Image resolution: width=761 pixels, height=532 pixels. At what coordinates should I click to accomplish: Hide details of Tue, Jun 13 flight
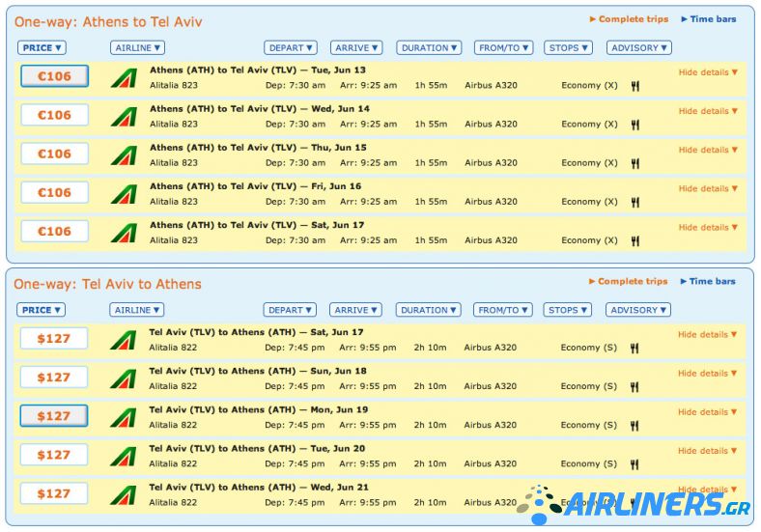pyautogui.click(x=708, y=72)
